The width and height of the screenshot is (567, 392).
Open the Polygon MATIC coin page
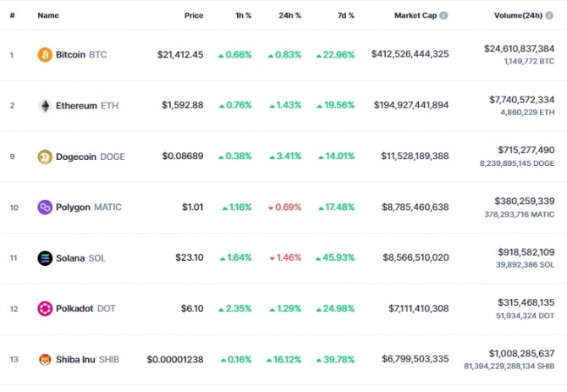pos(89,207)
